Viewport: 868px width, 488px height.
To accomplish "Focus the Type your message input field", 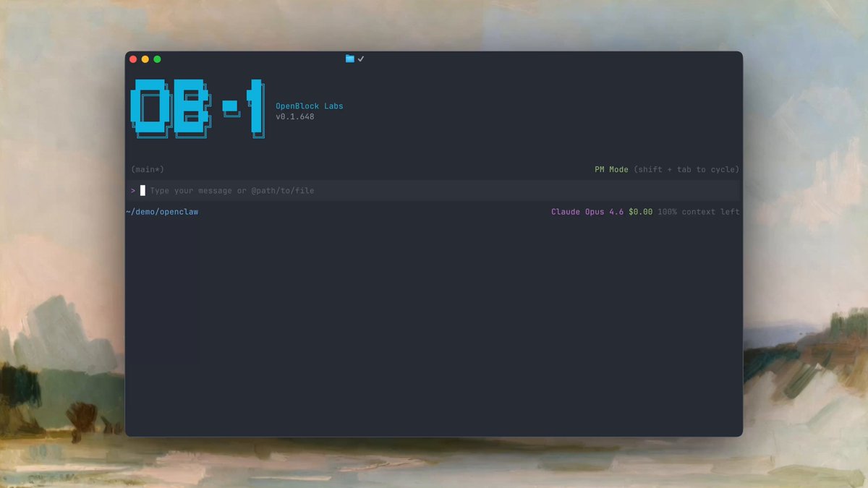I will click(434, 191).
